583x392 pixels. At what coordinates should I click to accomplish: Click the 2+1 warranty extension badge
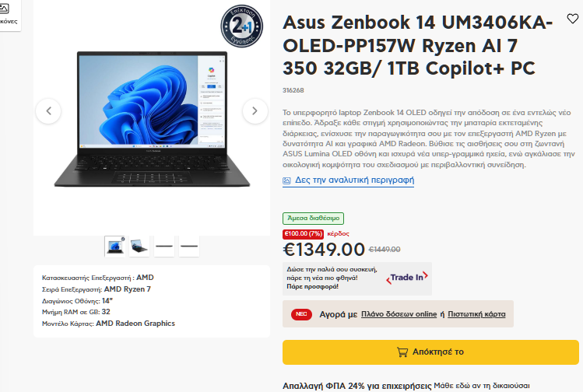coord(241,26)
